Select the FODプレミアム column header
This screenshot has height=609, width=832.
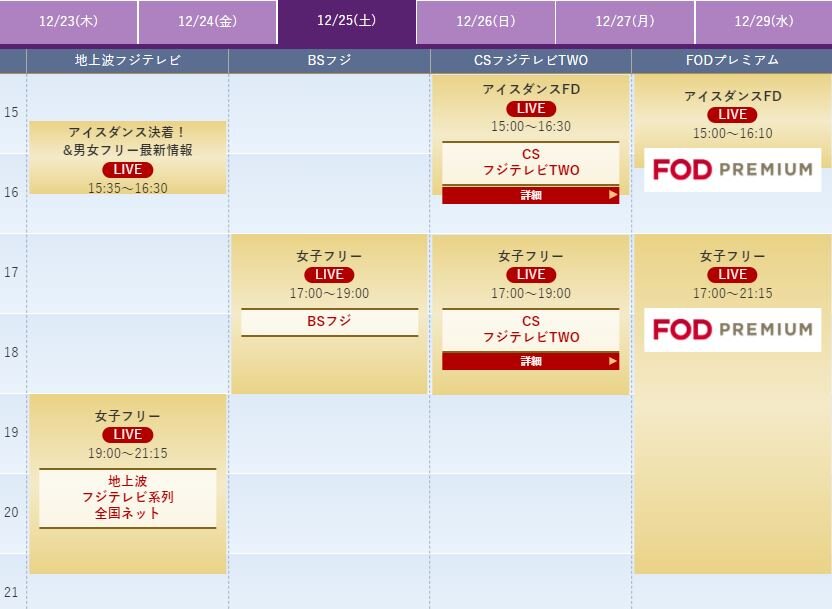point(732,60)
